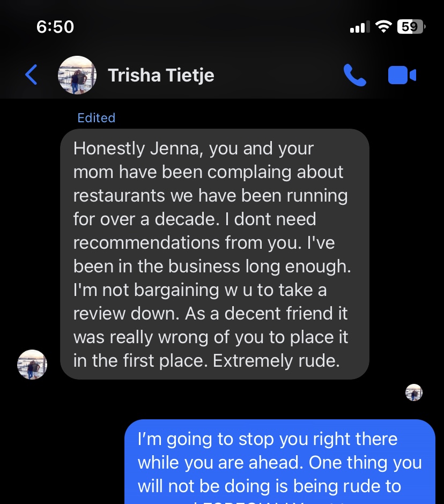Tap sender's small avatar beside gray message
The width and height of the screenshot is (444, 504).
point(32,365)
